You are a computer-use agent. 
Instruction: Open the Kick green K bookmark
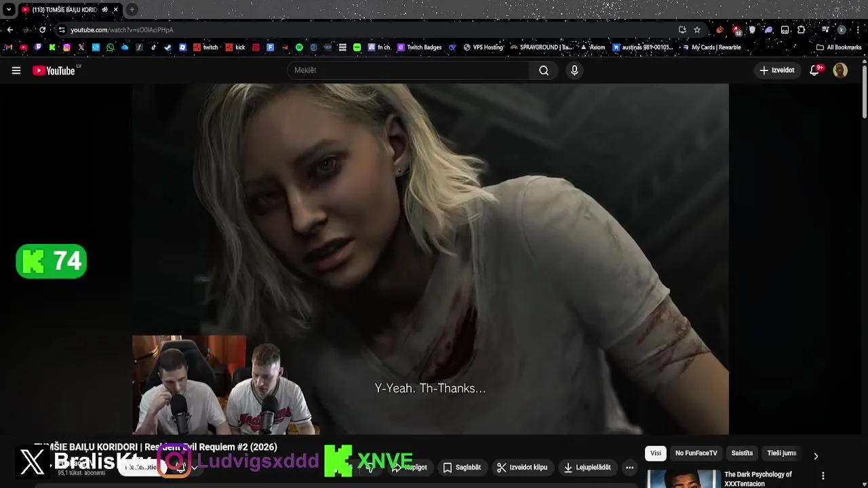[x=52, y=47]
